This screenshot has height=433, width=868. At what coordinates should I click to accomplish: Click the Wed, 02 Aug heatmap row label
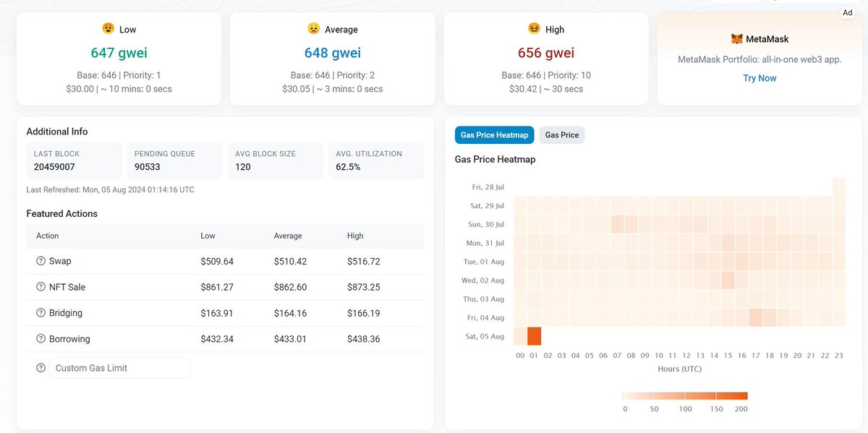coord(483,280)
